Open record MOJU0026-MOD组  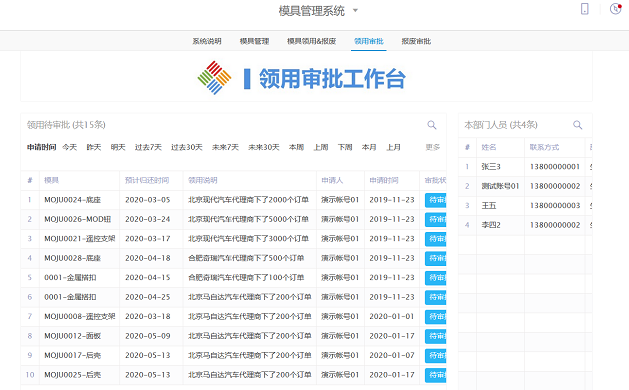click(x=77, y=219)
